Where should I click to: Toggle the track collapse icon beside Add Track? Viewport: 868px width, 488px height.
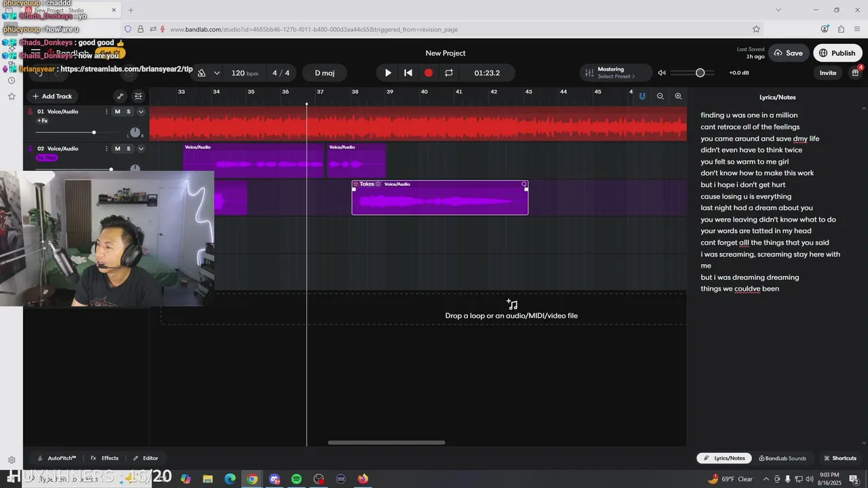pos(138,96)
